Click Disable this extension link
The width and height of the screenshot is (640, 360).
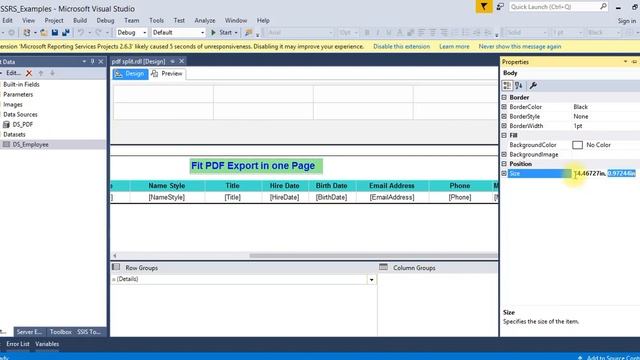click(401, 47)
